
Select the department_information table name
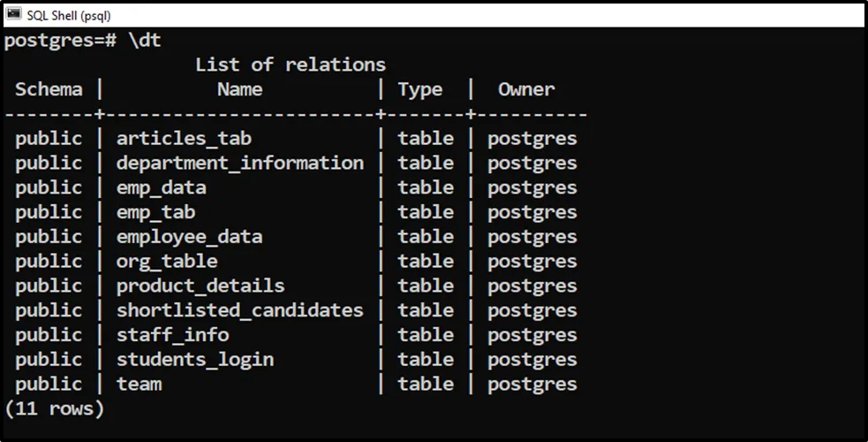(x=239, y=164)
